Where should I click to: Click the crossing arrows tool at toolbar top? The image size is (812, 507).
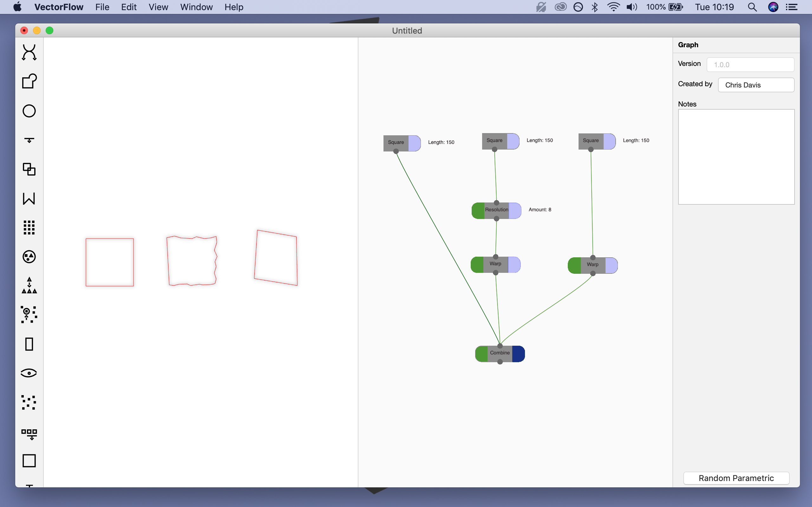coord(29,52)
